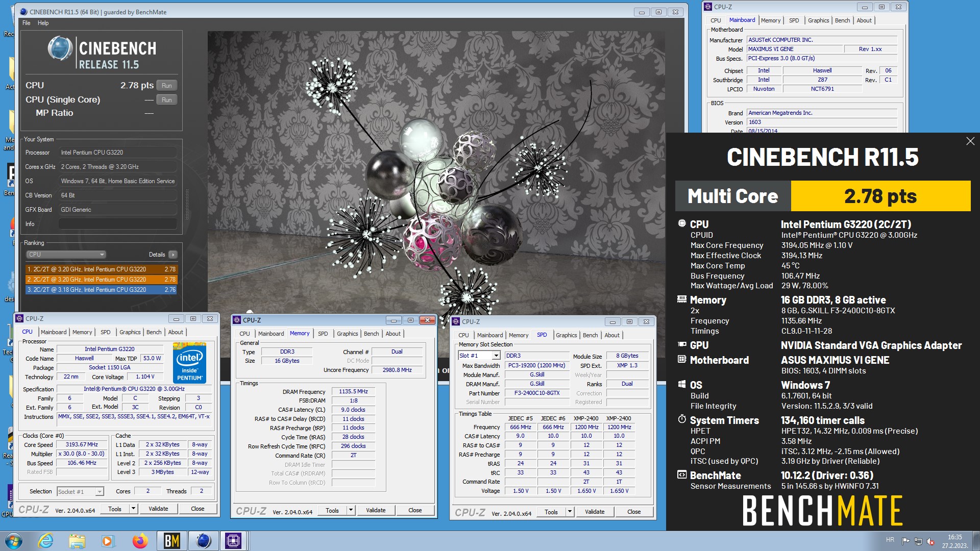The height and width of the screenshot is (551, 980).
Task: Open SPD tab in CPU-Z Memory window
Action: [x=323, y=334]
